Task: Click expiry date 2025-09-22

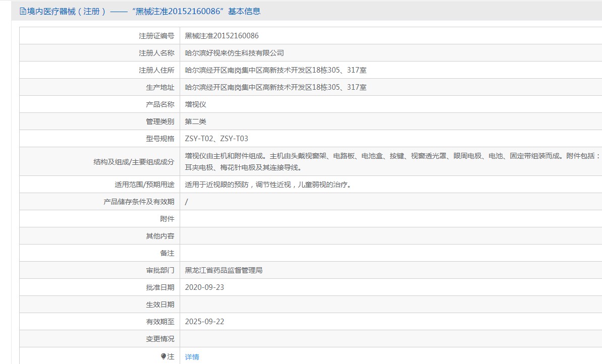Action: 205,322
